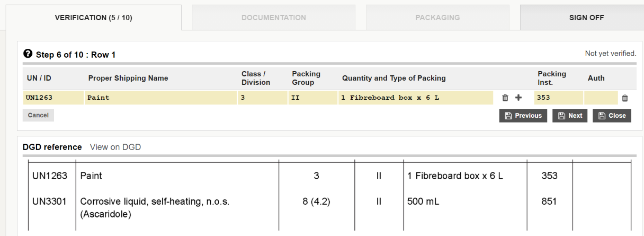The image size is (644, 236).
Task: Save and Close the verification
Action: click(x=612, y=116)
